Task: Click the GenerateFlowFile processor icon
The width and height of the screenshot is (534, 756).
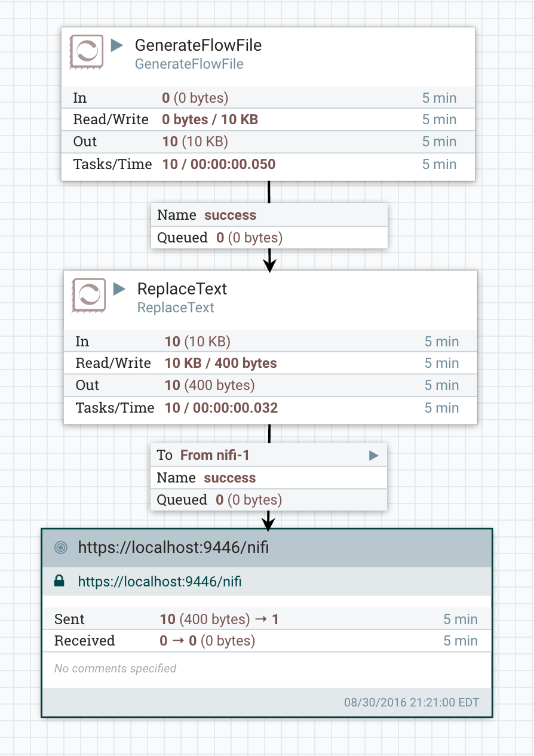Action: pos(87,51)
